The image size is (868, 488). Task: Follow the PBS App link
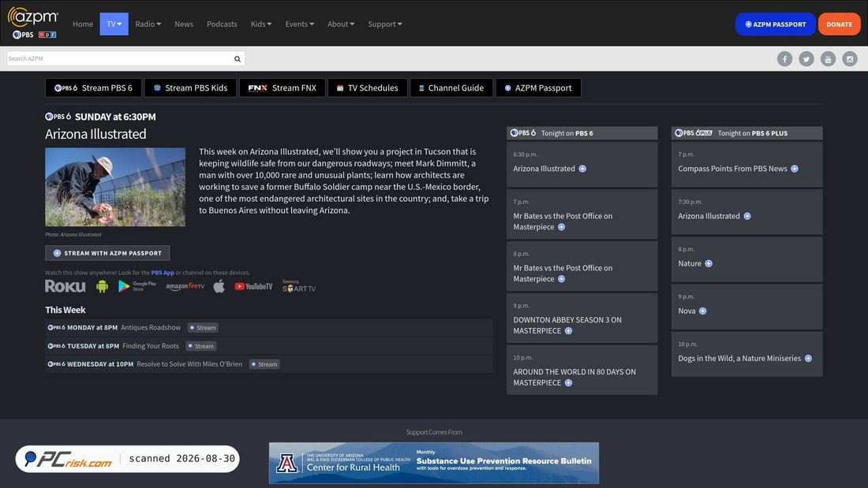tap(163, 273)
